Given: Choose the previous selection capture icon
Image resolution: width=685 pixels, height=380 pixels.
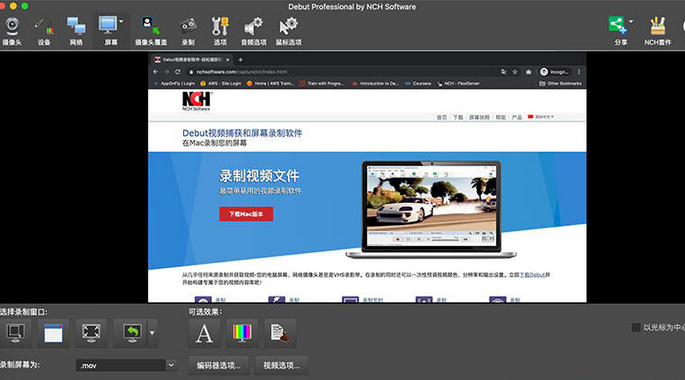Looking at the screenshot, I should pos(132,333).
